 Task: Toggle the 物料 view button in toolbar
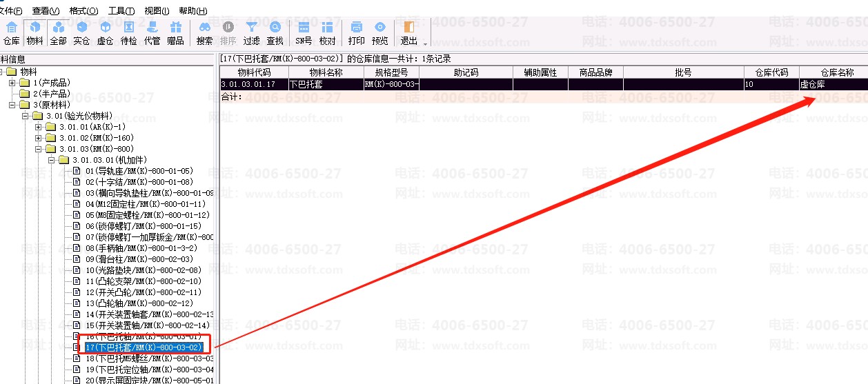coord(35,33)
